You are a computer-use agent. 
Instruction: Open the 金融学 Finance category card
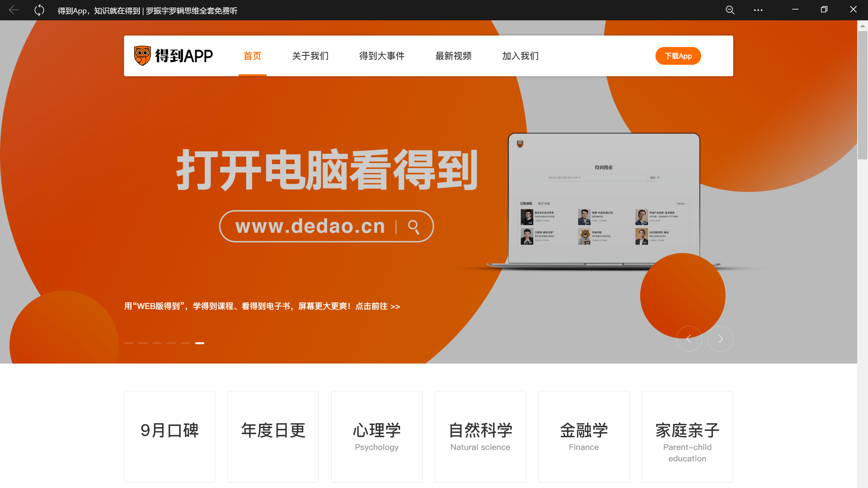pos(584,436)
